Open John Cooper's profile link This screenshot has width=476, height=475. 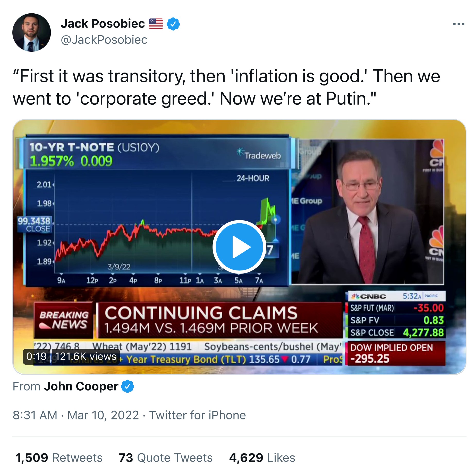[x=81, y=386]
